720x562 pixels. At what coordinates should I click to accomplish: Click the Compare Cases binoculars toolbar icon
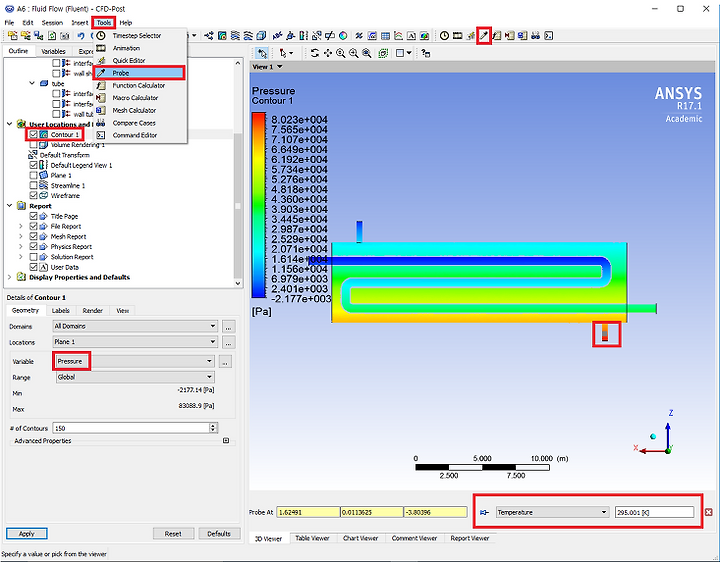point(535,35)
